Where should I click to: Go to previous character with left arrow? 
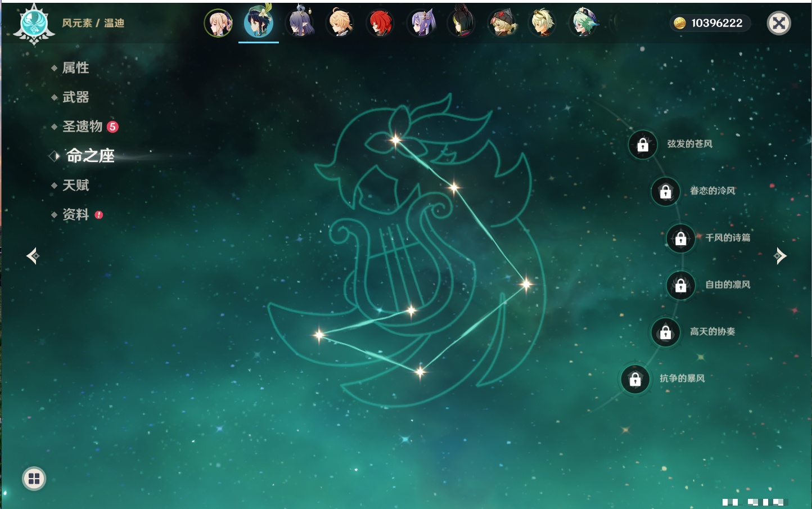click(x=33, y=256)
